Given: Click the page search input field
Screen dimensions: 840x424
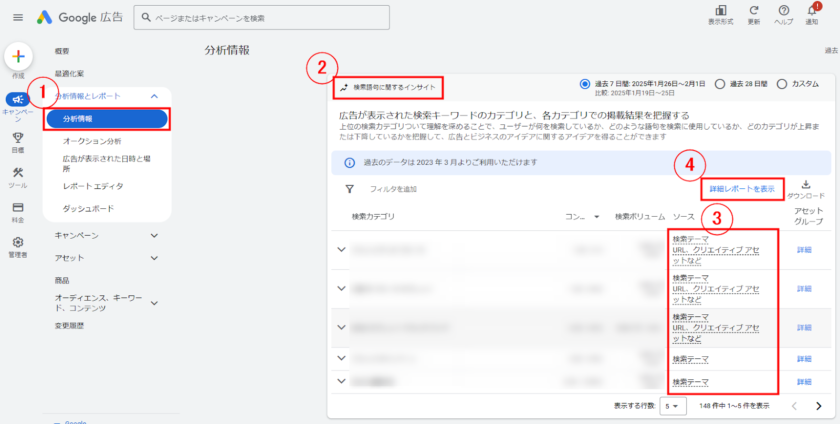Looking at the screenshot, I should pos(300,18).
